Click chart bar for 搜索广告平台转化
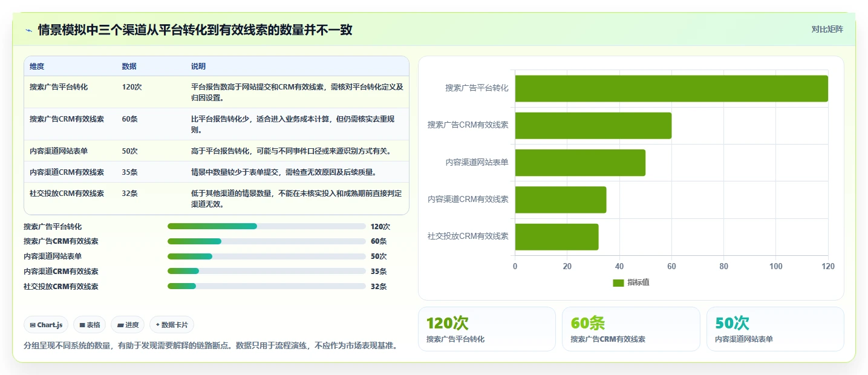 coord(671,88)
